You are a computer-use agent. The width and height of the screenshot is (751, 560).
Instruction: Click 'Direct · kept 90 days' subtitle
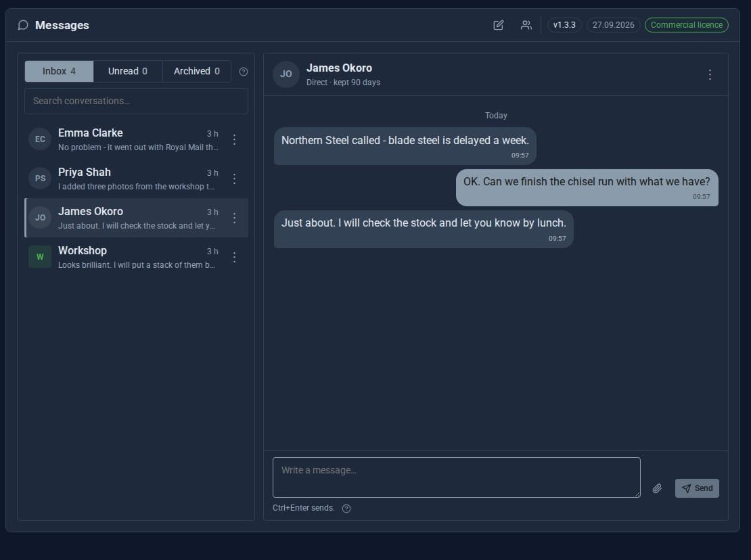pyautogui.click(x=343, y=83)
